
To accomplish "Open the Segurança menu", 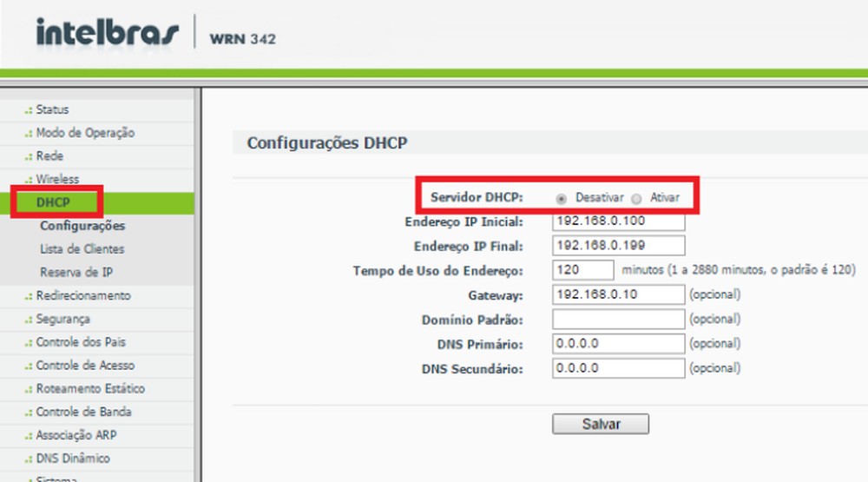I will [x=63, y=319].
